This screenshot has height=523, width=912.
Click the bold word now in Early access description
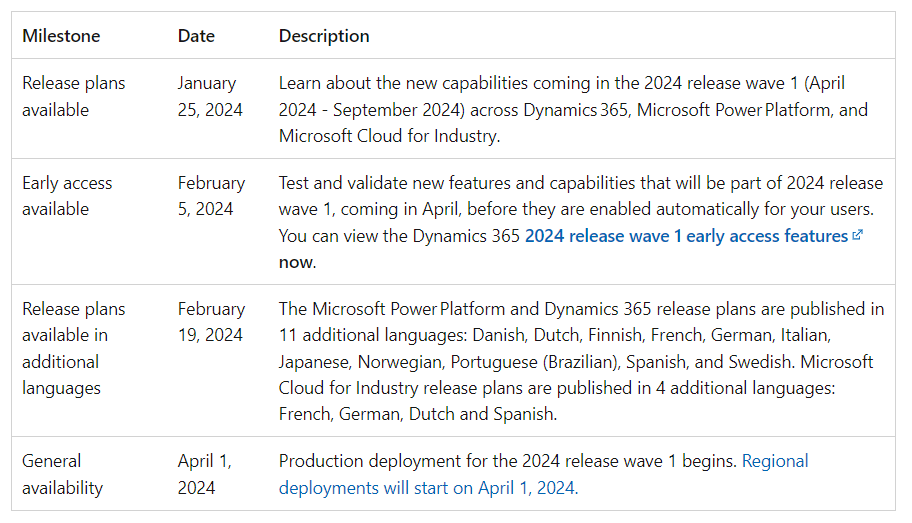click(296, 262)
